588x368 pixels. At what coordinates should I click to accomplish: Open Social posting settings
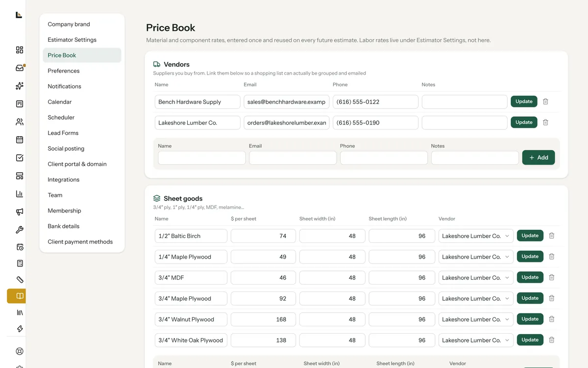(x=82, y=148)
